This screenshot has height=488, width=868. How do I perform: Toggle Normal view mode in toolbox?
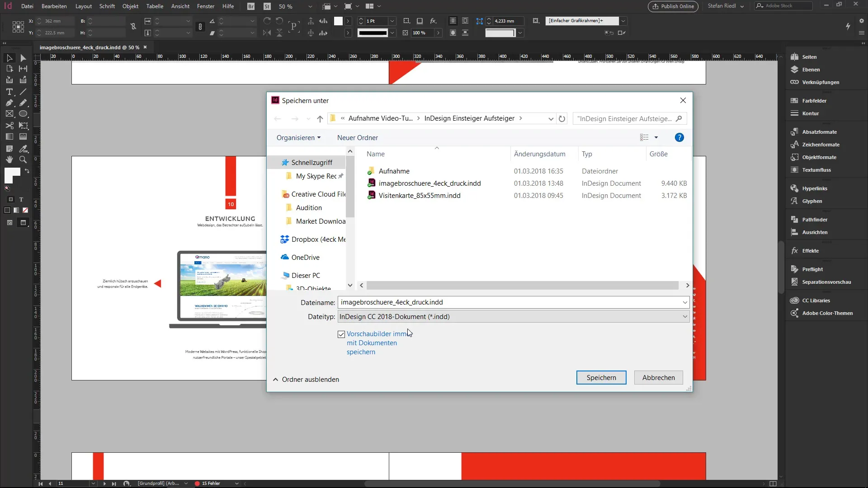point(9,223)
